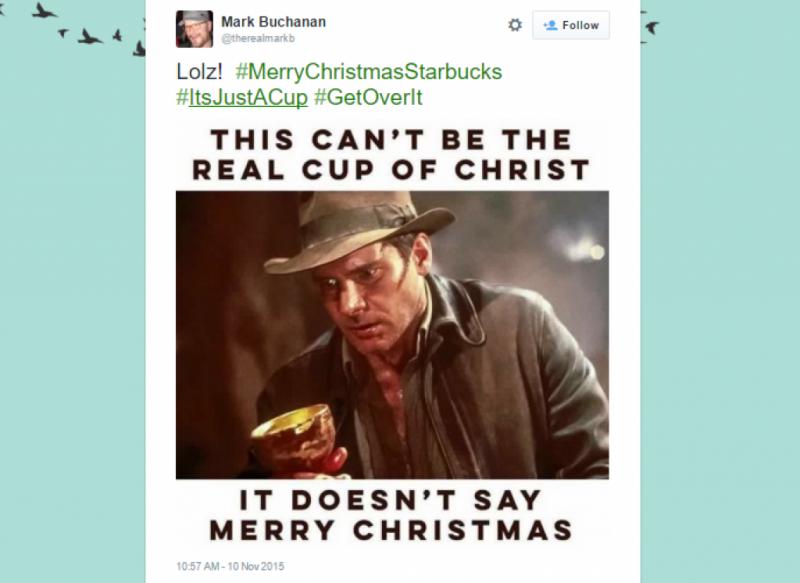Open the #ItsJustACup hashtag
Viewport: 800px width, 583px height.
click(x=242, y=97)
